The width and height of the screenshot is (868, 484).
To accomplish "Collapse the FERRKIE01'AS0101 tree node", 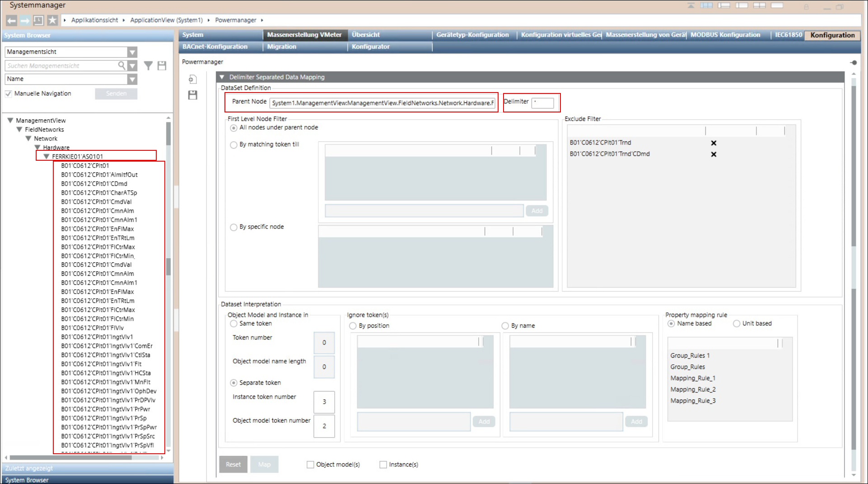I will point(46,157).
